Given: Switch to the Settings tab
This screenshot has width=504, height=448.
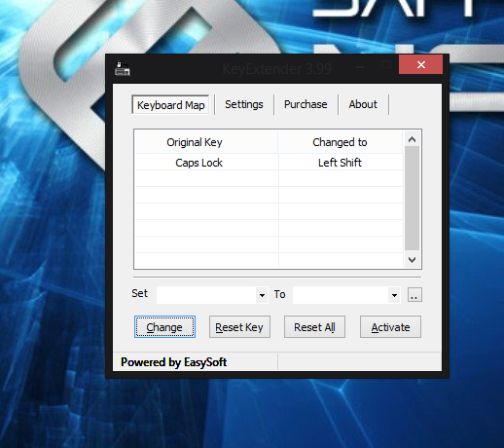Looking at the screenshot, I should tap(244, 104).
